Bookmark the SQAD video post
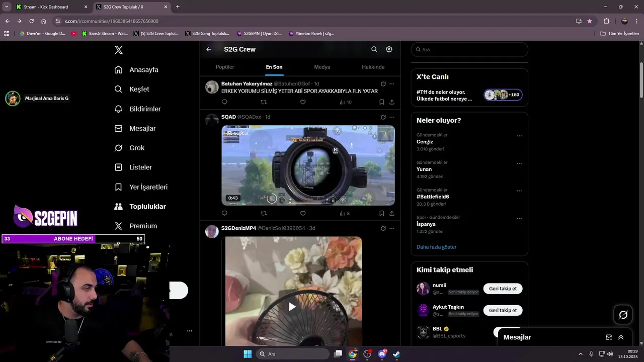Screen dimensions: 644x362 tap(382, 213)
